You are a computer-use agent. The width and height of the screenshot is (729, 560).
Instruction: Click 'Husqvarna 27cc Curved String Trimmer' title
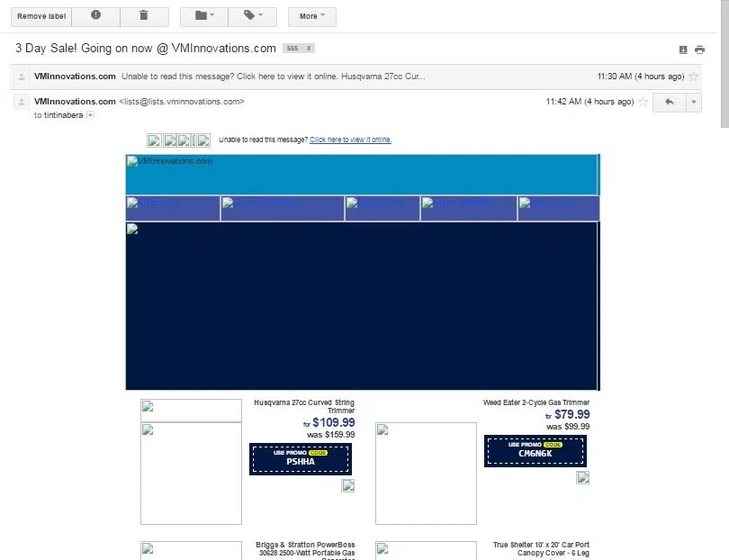304,407
